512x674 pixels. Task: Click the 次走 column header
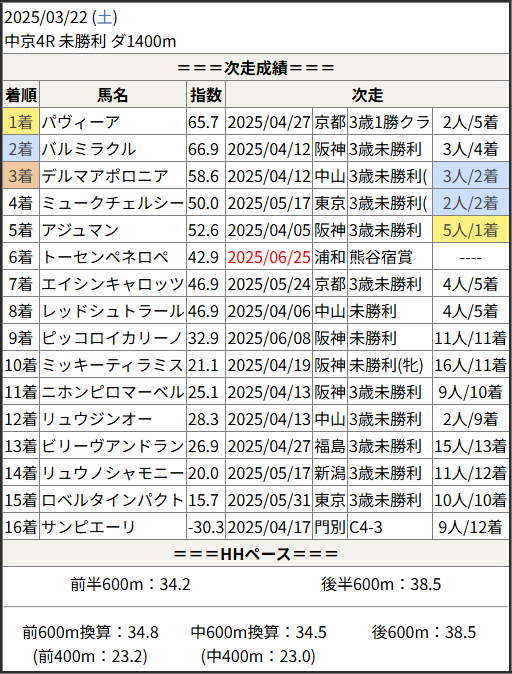pyautogui.click(x=367, y=95)
